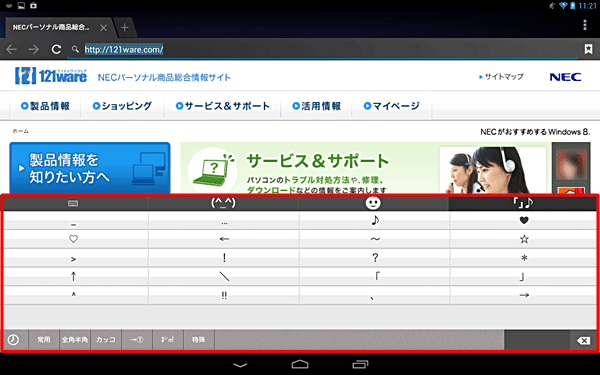600x375 pixels.
Task: Select the 全角半角 symbol category
Action: [75, 340]
